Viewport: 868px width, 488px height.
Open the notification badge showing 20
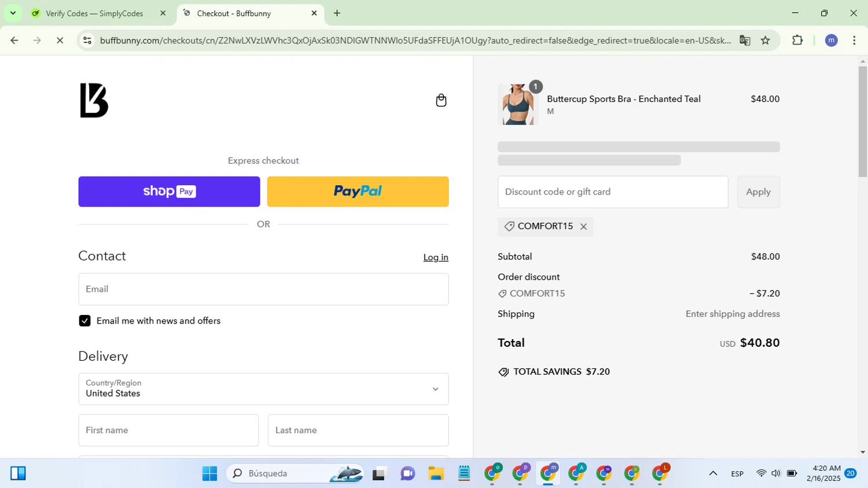850,474
